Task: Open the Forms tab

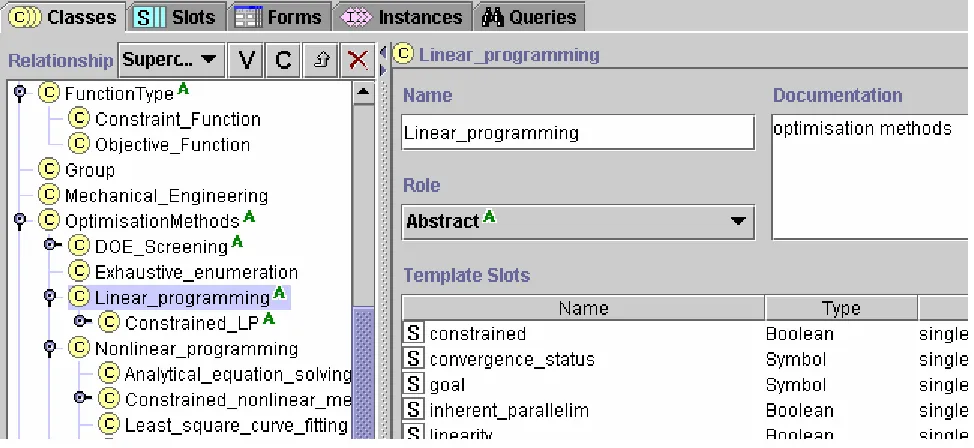Action: click(x=278, y=17)
